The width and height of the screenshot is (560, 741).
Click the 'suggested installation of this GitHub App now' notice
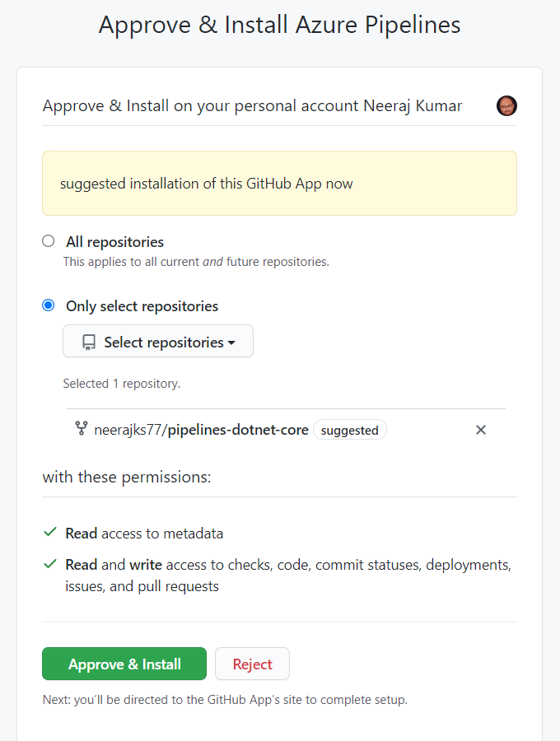coord(279,184)
